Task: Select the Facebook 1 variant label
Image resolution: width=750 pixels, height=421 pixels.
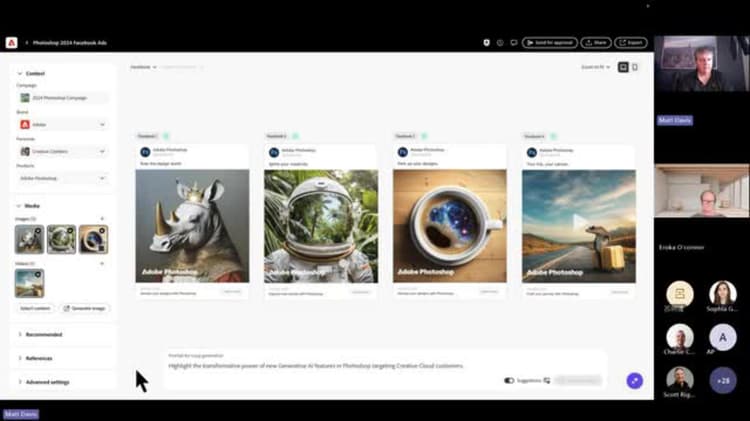Action: (x=147, y=136)
